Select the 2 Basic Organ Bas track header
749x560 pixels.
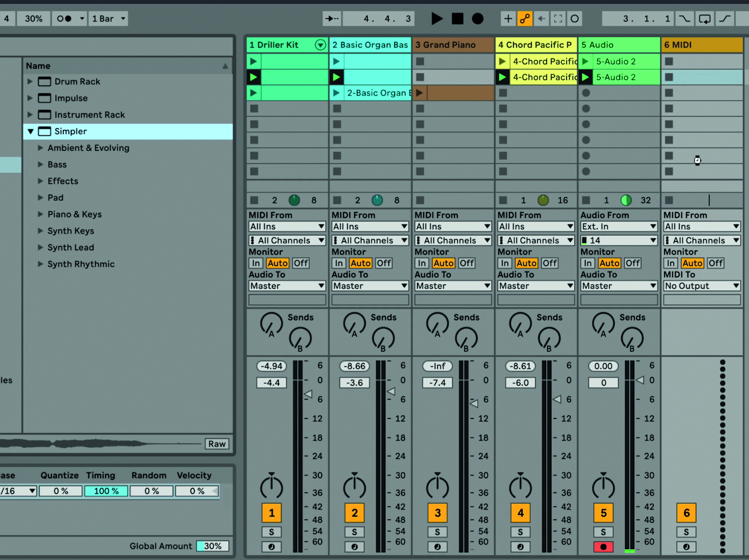click(370, 45)
